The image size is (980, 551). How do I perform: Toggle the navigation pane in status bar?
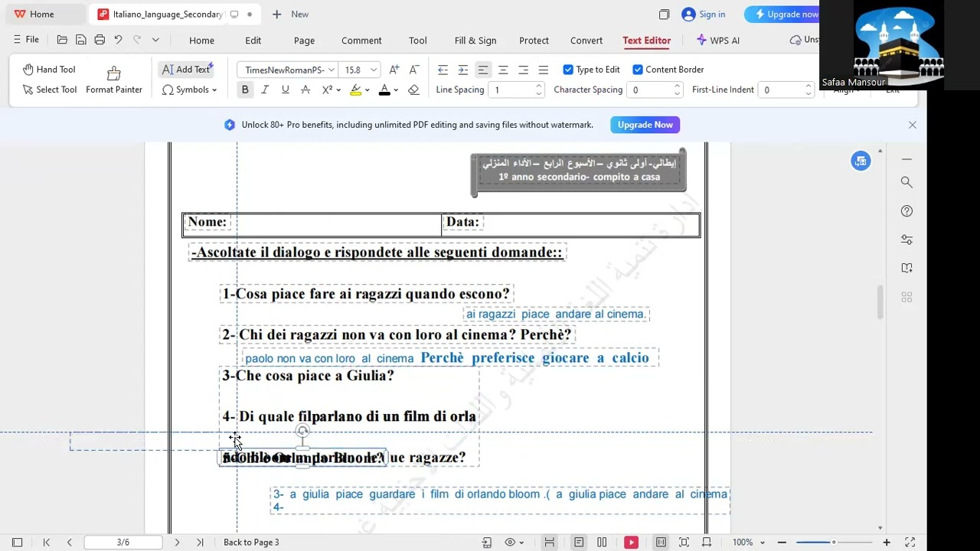click(17, 542)
